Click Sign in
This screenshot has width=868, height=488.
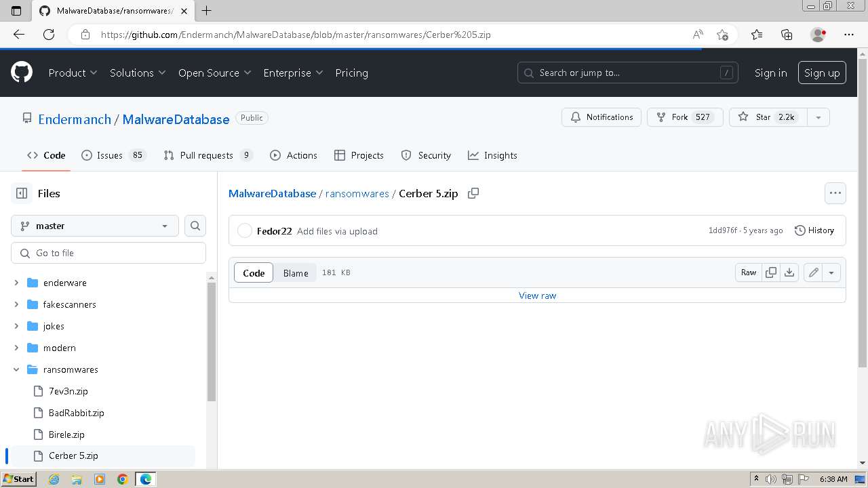771,73
